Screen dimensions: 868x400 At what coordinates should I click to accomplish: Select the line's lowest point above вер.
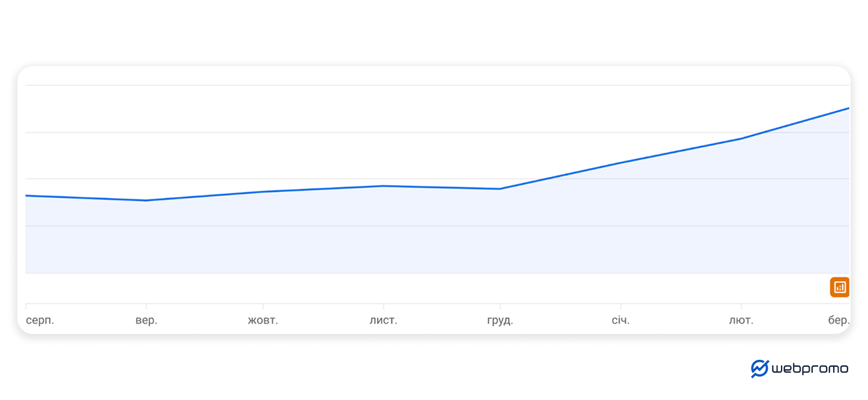pos(146,201)
